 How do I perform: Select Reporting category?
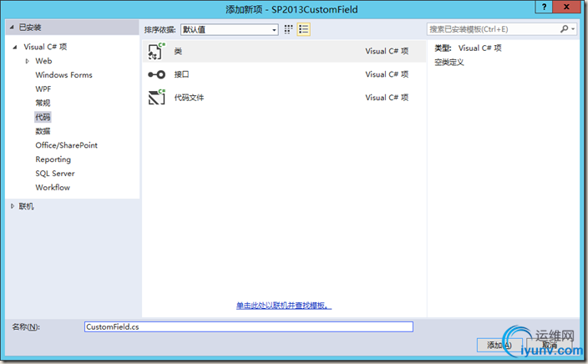pyautogui.click(x=53, y=159)
